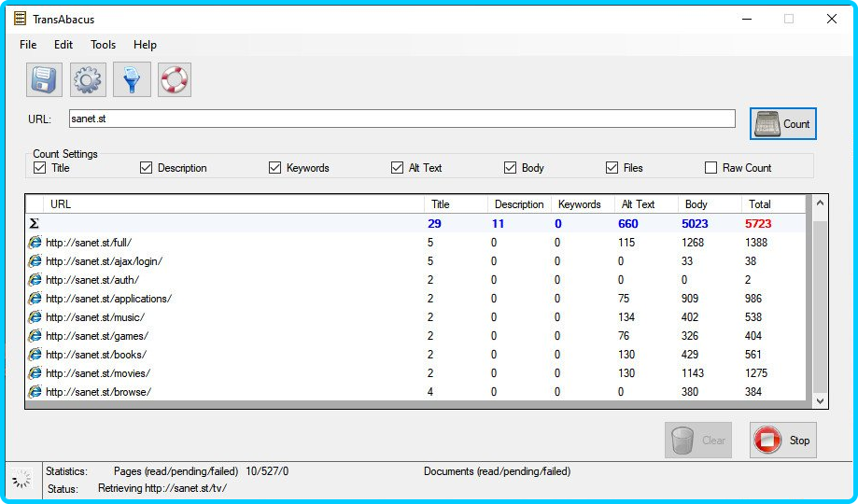Click the sigma totals icon in first row
Screen dimensions: 858x504
click(34, 223)
